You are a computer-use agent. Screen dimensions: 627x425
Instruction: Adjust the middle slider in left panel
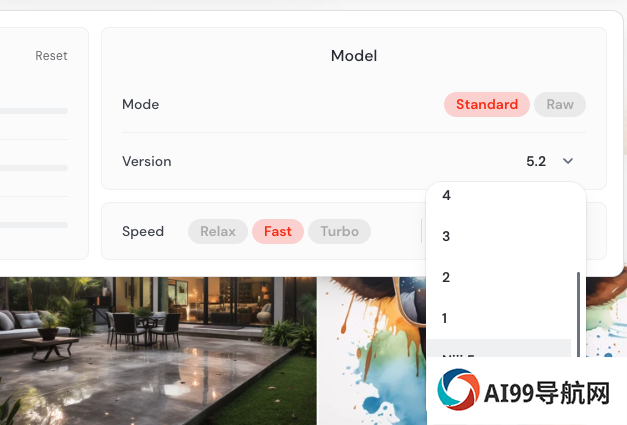point(34,168)
